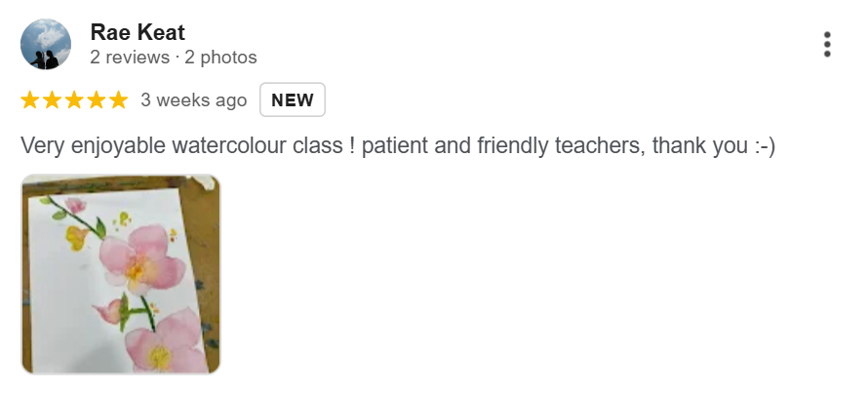Screen dimensions: 868x395
Task: Click the second gold rating star
Action: click(x=52, y=99)
